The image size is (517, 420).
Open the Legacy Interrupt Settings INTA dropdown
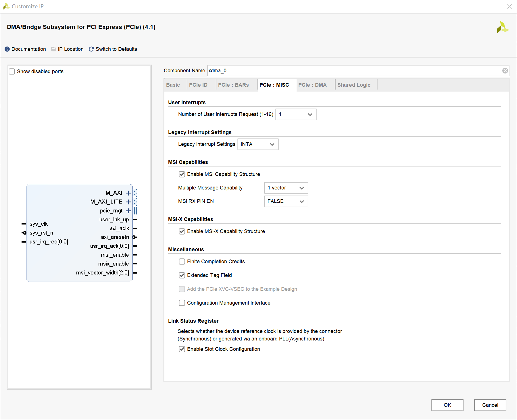[x=258, y=144]
